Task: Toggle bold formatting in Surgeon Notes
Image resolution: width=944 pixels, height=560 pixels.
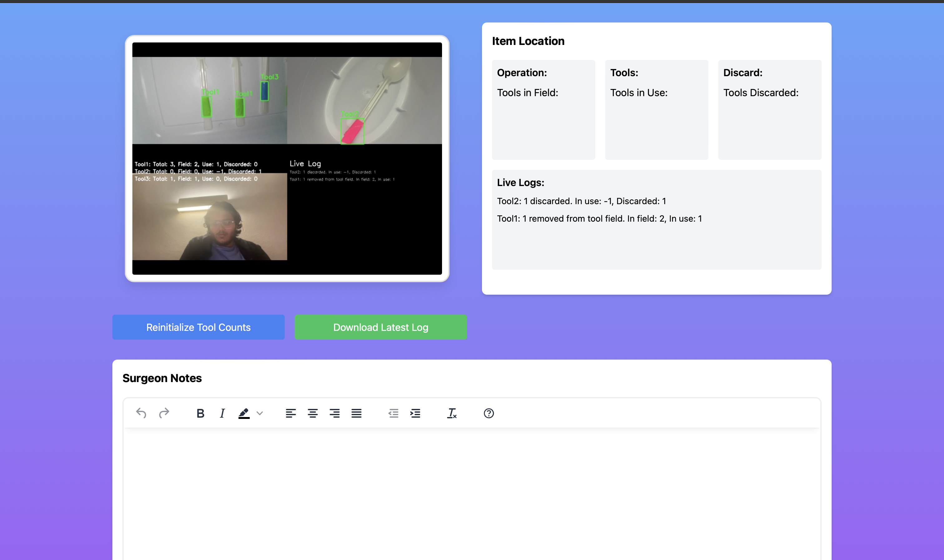Action: 200,413
